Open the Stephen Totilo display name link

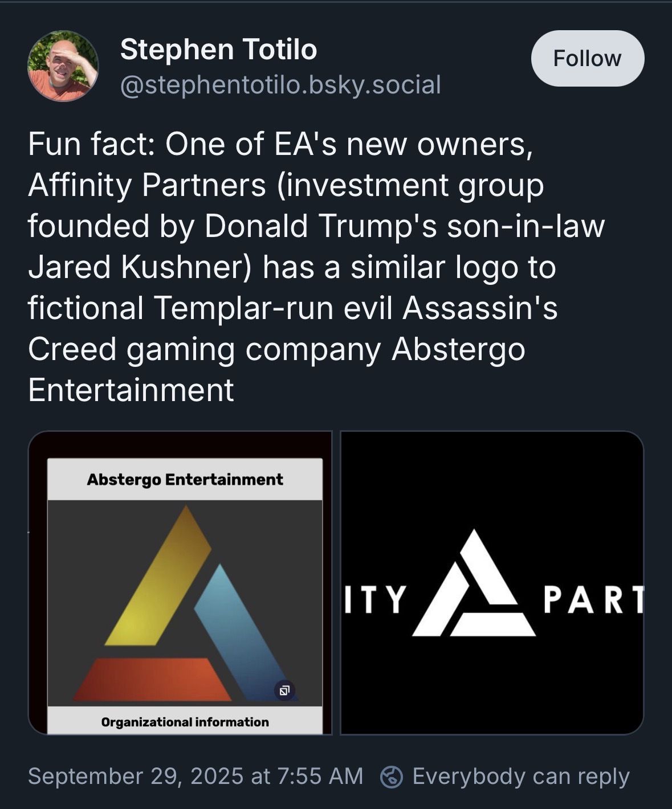218,49
